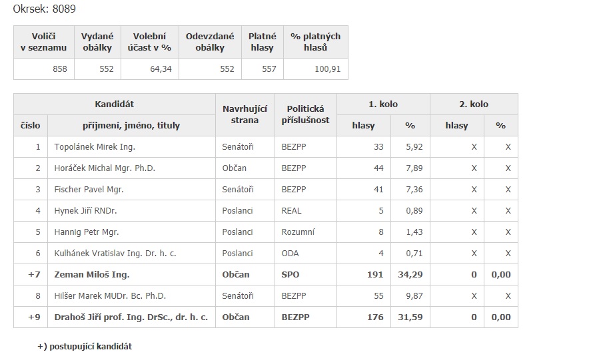Select the 1. kolo header cell
611x364 pixels.
pyautogui.click(x=383, y=104)
